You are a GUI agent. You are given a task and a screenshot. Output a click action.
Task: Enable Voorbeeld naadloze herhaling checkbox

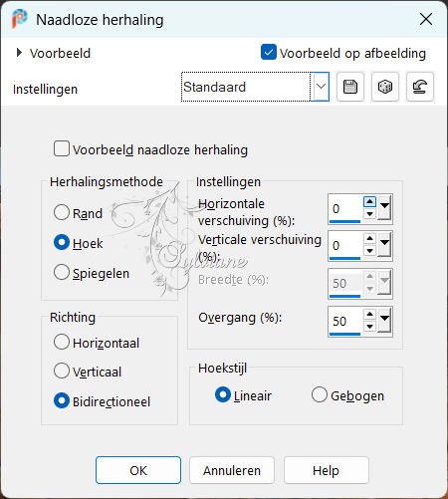[62, 148]
